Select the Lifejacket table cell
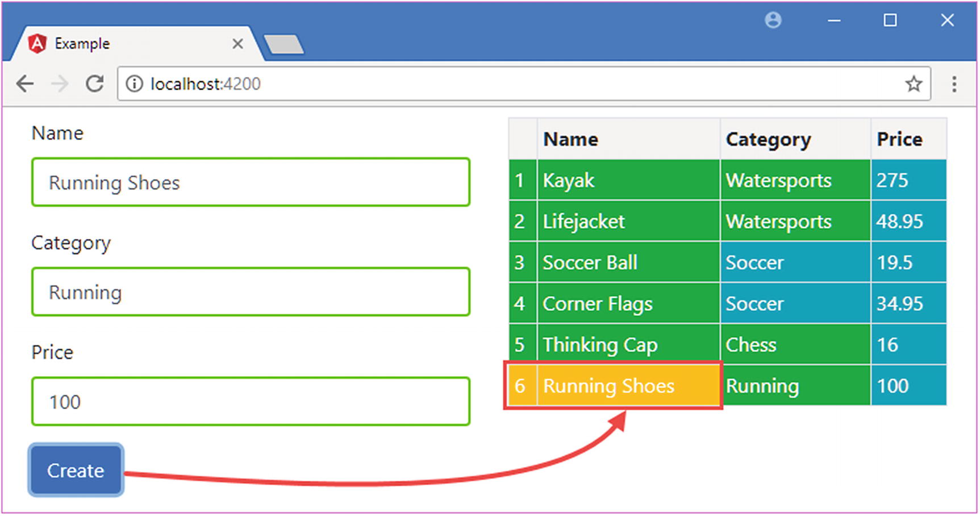Viewport: 980px width, 516px height. pyautogui.click(x=629, y=221)
